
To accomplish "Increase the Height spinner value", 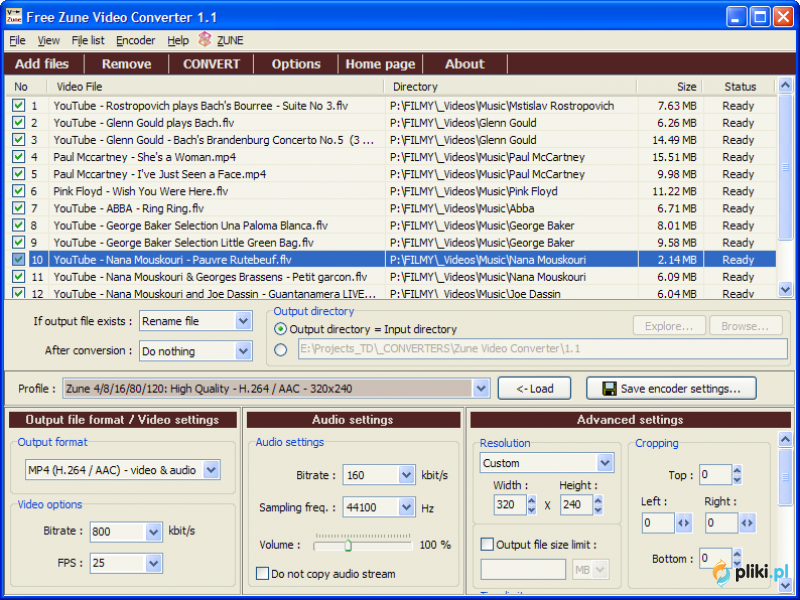I will point(598,500).
